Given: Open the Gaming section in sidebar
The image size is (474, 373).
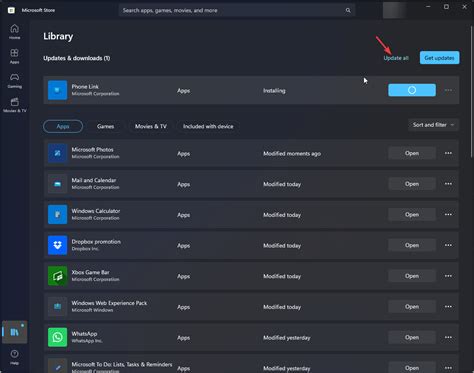Looking at the screenshot, I should [14, 81].
